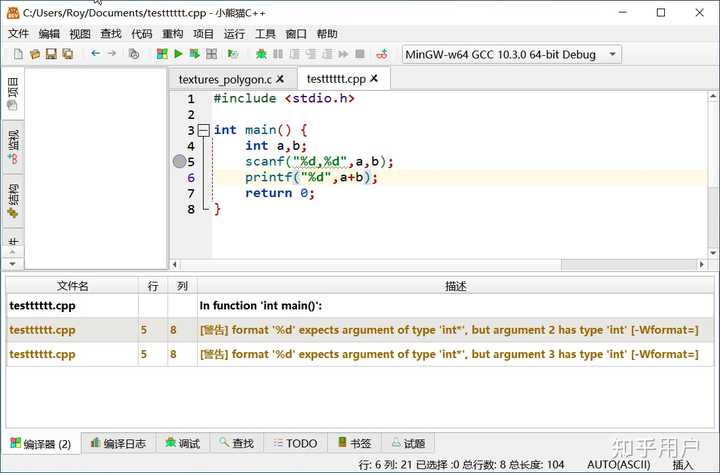Click the debugger continue double-arrow icon
This screenshot has height=473, width=720.
point(343,54)
